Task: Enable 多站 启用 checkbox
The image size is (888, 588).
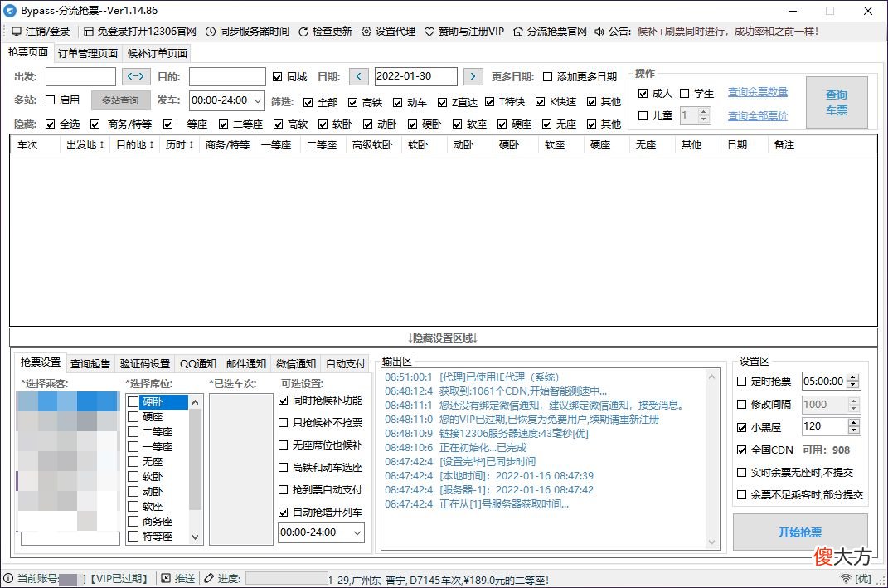Action: click(x=51, y=100)
